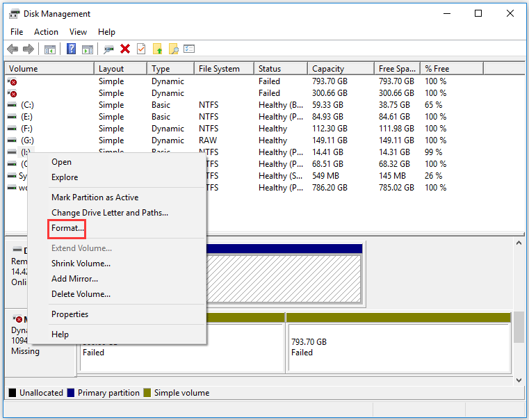Image resolution: width=529 pixels, height=420 pixels.
Task: Click the 786.20 GB capacity cell
Action: 329,188
